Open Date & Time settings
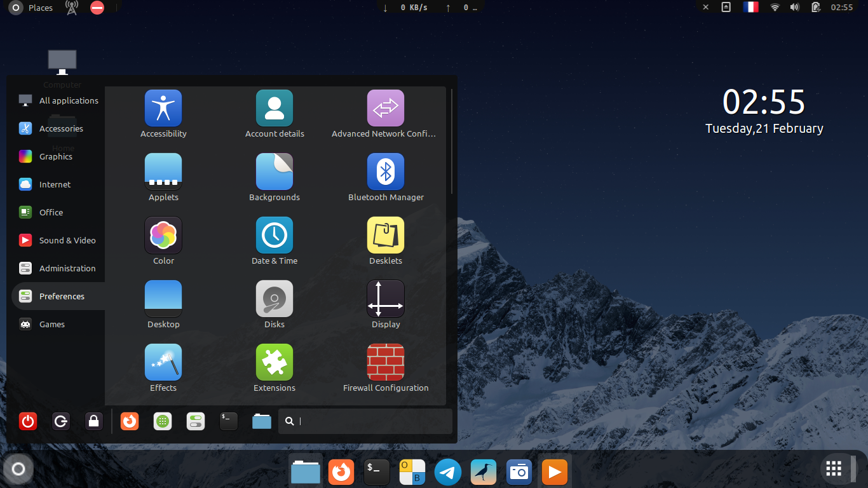 coord(275,241)
